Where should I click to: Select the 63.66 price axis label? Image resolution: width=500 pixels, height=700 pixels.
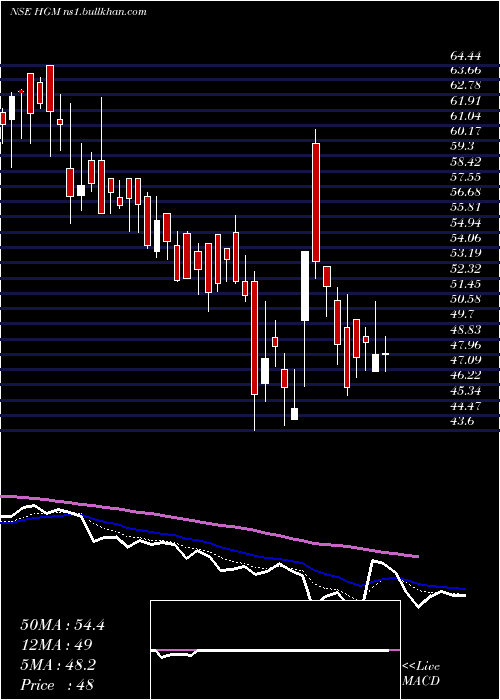[466, 71]
